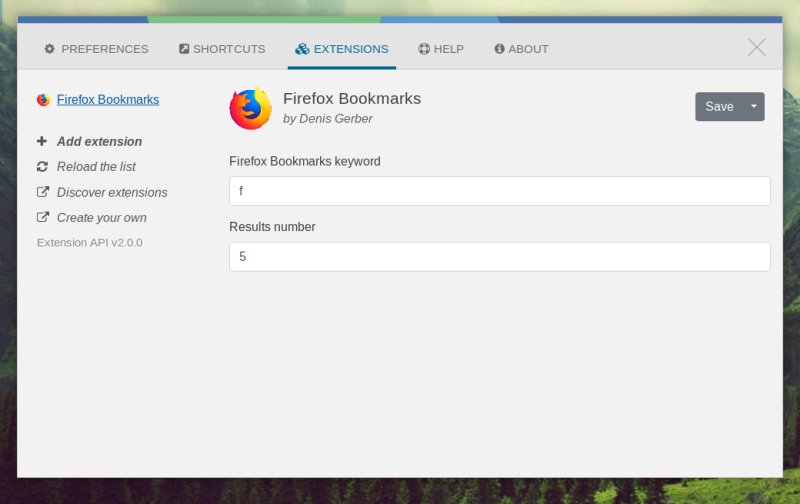Click the large Firefox logo in the header
Image resolution: width=800 pixels, height=504 pixels.
click(x=251, y=108)
